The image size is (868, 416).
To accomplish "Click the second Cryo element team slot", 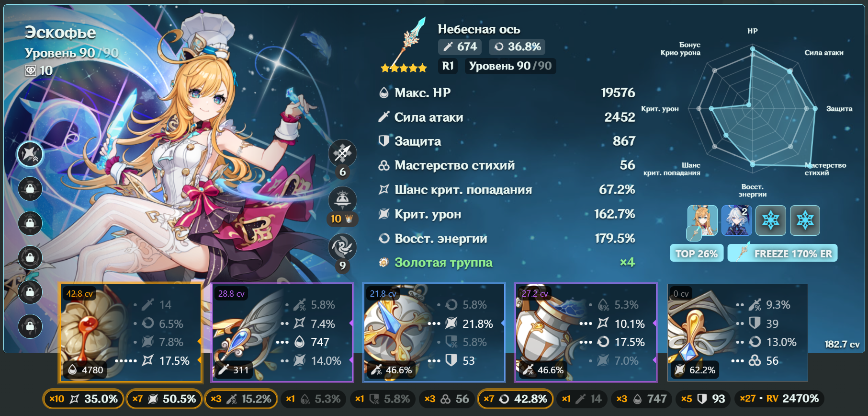I will point(805,220).
